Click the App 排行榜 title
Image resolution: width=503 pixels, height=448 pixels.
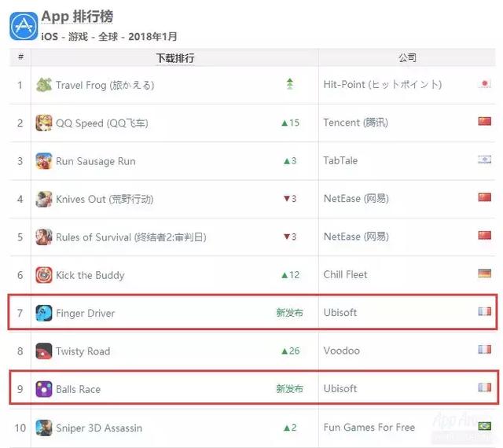[x=77, y=17]
